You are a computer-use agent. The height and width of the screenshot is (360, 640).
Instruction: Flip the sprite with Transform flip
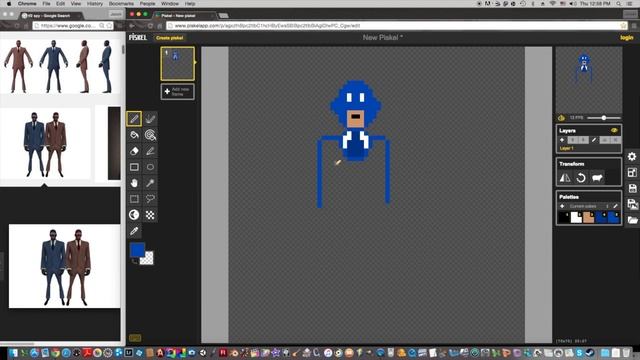pyautogui.click(x=565, y=178)
